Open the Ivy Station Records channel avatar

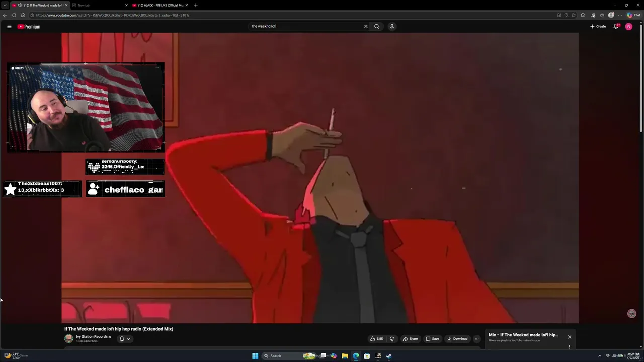(69, 339)
